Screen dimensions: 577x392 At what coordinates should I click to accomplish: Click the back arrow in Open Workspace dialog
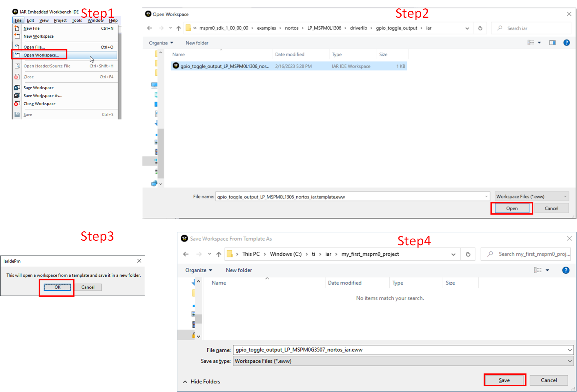click(x=150, y=28)
